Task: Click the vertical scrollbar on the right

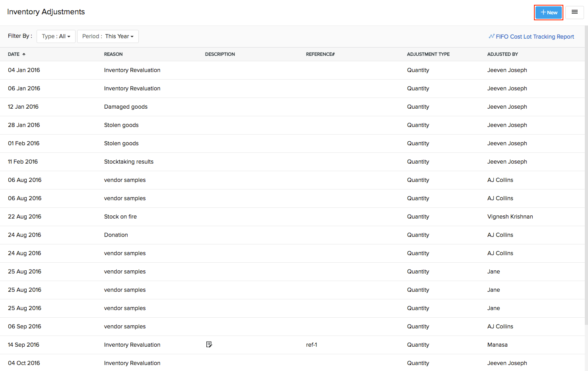Action: click(586, 175)
